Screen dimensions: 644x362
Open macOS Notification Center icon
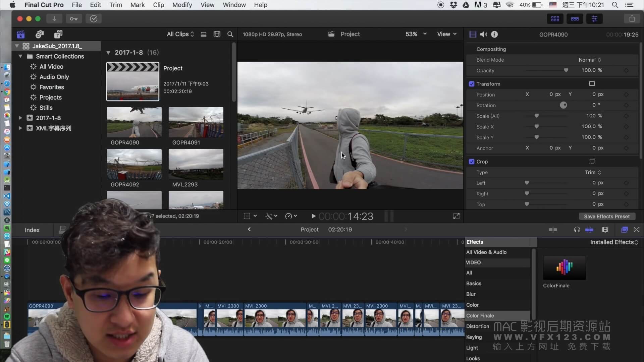click(x=629, y=5)
